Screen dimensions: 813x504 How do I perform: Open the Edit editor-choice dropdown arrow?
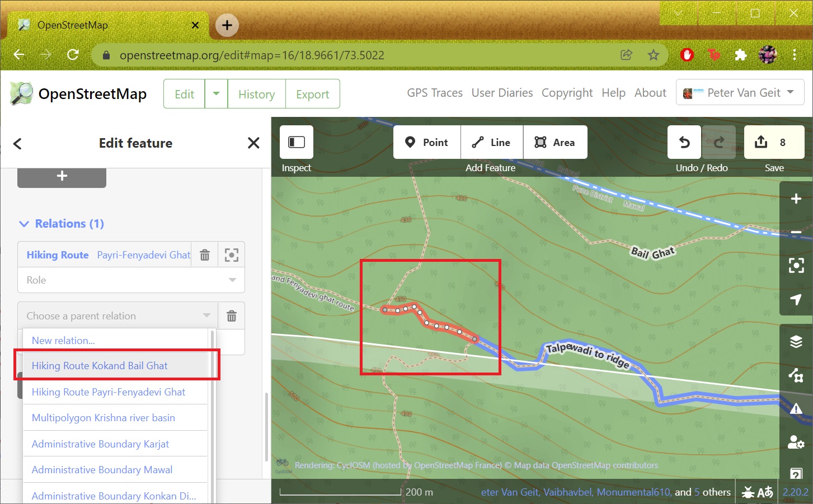pos(216,94)
